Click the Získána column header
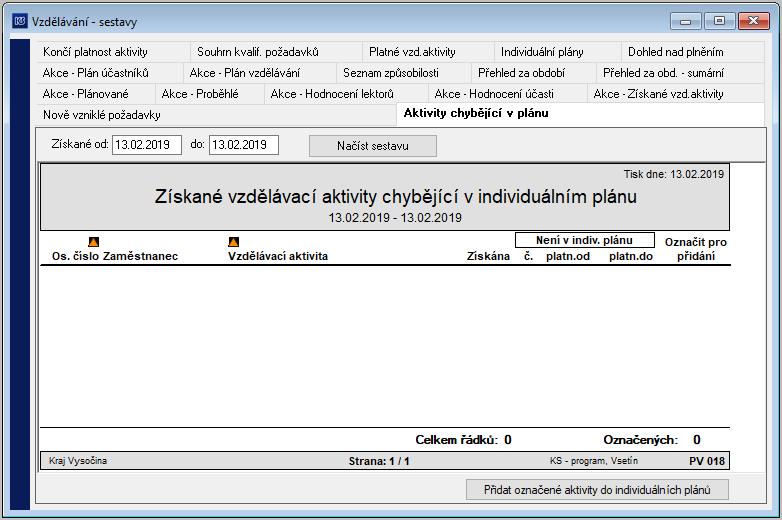782x520 pixels. point(488,256)
